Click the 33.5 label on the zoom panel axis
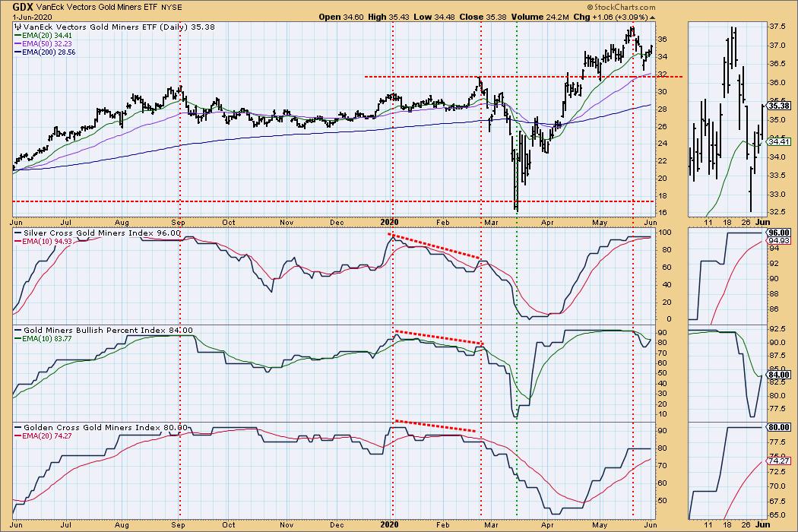Viewport: 798px width, 532px height. click(x=777, y=176)
